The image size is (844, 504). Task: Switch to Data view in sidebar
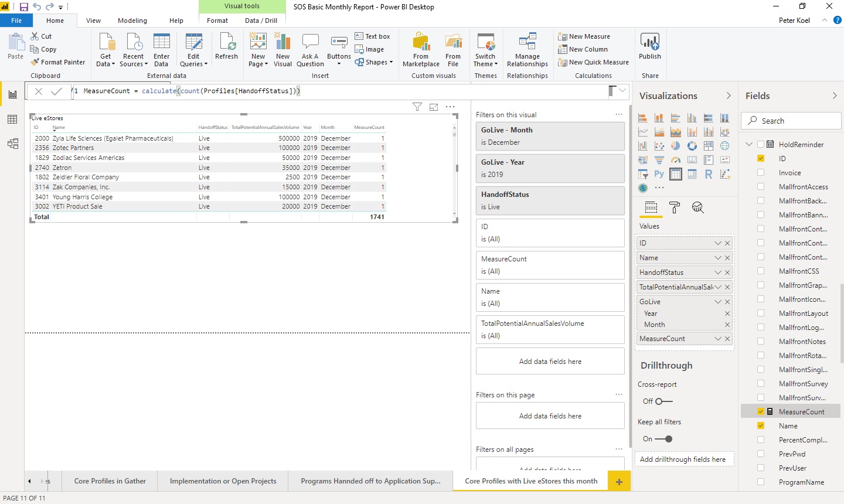(12, 120)
